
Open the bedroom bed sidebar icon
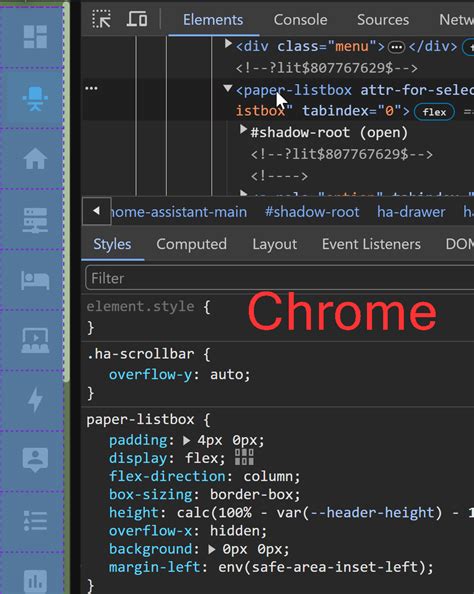(35, 281)
